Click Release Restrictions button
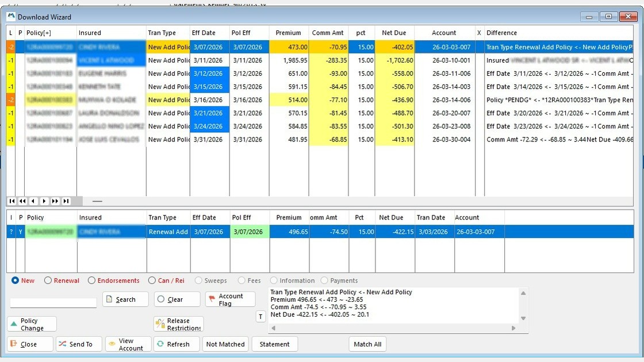 [179, 324]
